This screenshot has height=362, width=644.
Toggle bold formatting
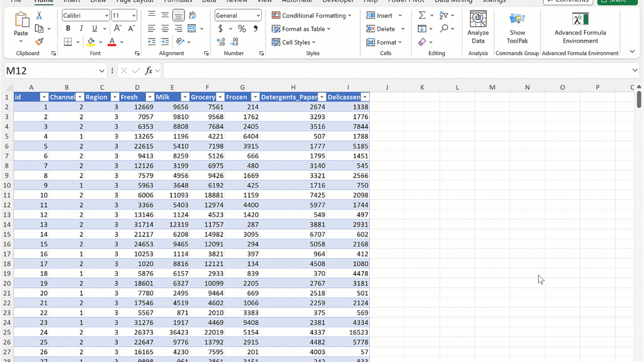pyautogui.click(x=68, y=29)
